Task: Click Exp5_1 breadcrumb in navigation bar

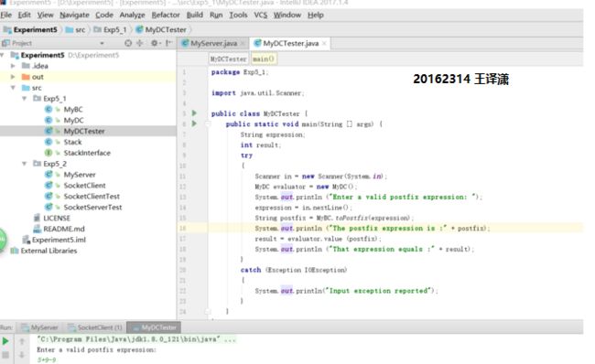Action: [111, 29]
